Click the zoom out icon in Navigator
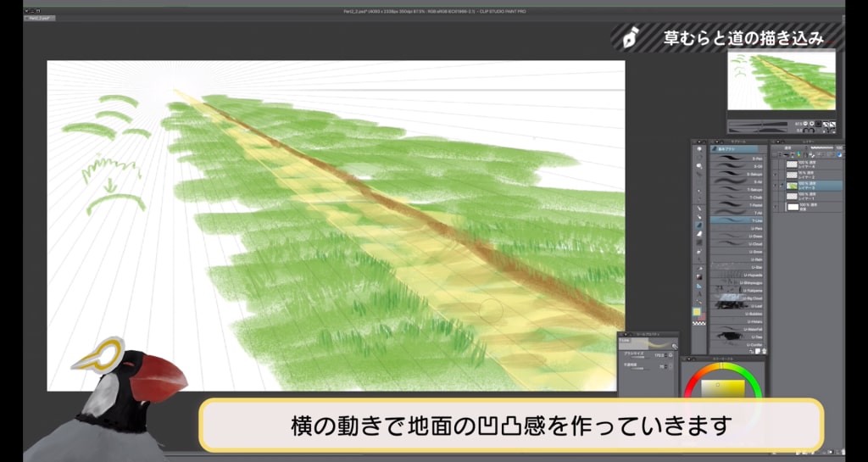Image resolution: width=868 pixels, height=462 pixels. click(804, 124)
